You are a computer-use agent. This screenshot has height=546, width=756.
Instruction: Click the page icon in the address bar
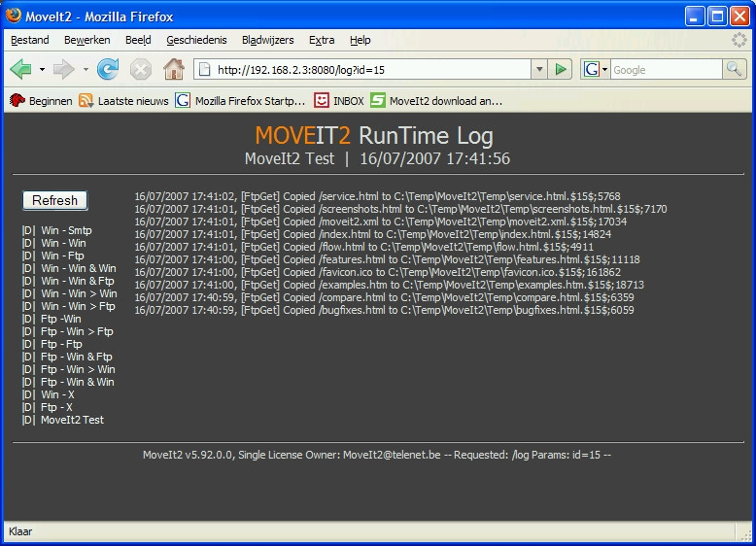click(204, 69)
